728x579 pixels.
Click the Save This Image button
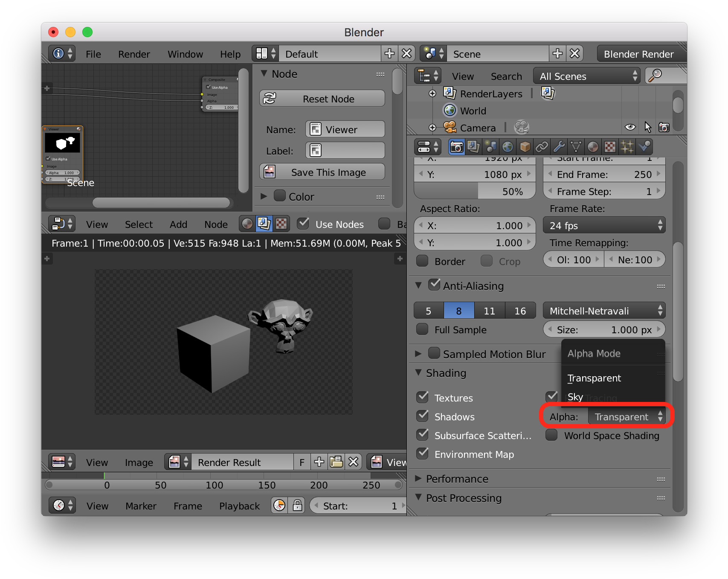click(322, 172)
